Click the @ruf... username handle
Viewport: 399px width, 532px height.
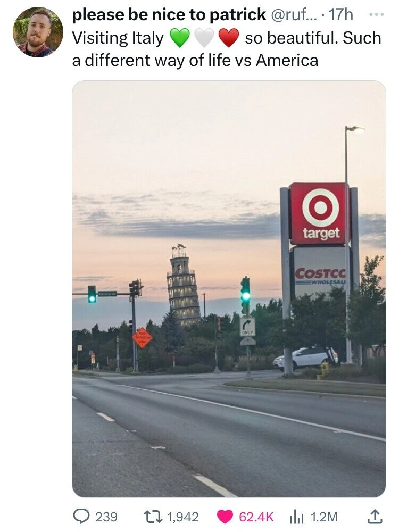click(294, 15)
